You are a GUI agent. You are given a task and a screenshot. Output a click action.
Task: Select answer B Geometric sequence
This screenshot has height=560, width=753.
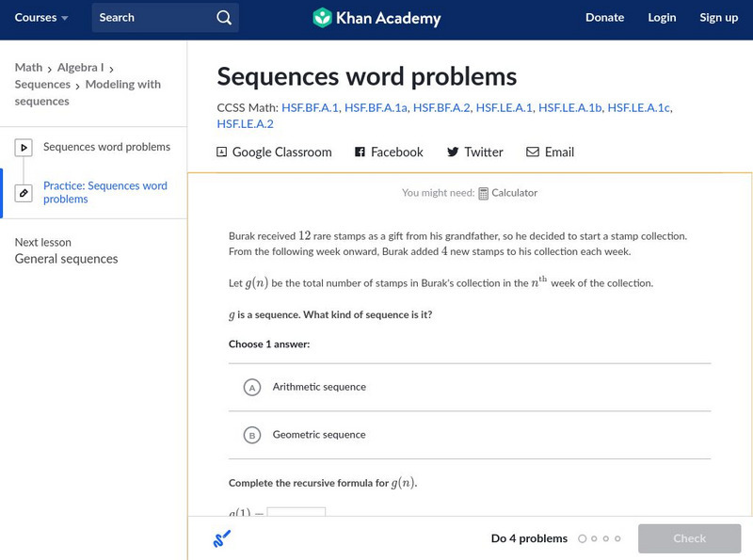click(251, 436)
